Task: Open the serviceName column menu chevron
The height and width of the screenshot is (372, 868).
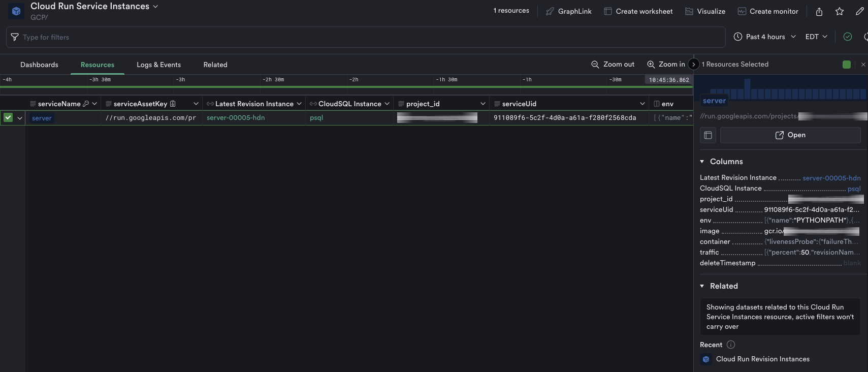Action: tap(94, 104)
